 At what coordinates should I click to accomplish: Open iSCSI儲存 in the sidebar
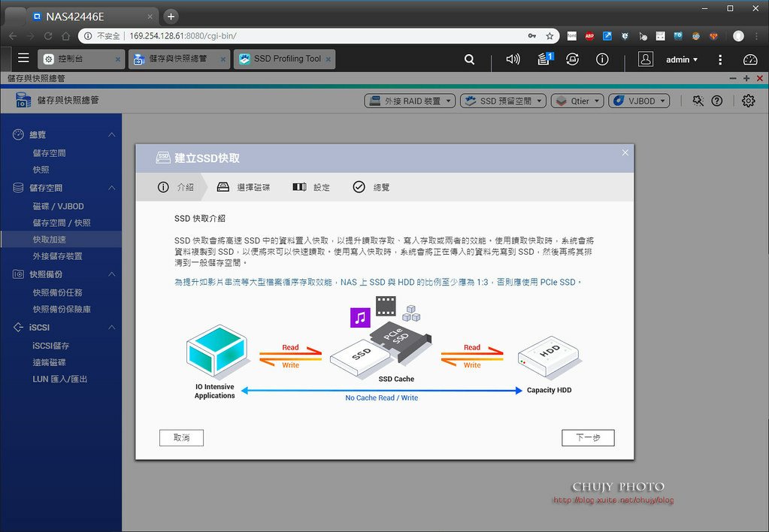(51, 346)
